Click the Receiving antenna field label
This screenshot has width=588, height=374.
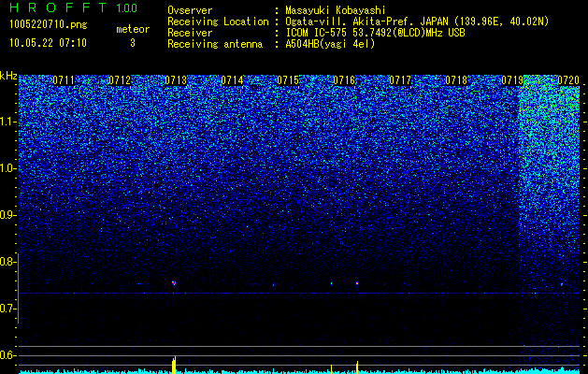215,44
